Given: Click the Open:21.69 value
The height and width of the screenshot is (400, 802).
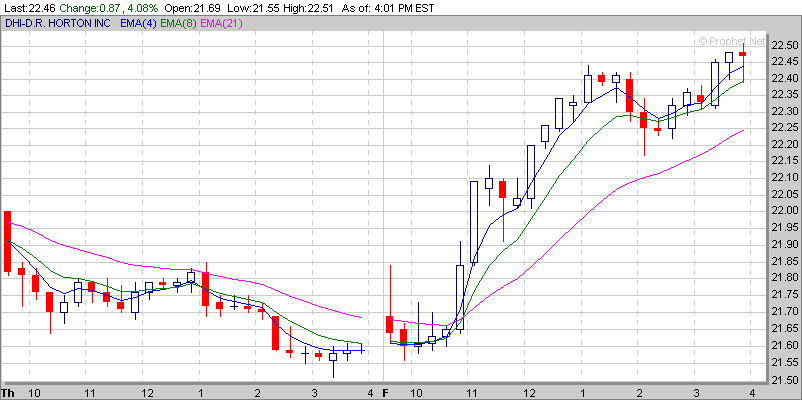Looking at the screenshot, I should click(191, 8).
